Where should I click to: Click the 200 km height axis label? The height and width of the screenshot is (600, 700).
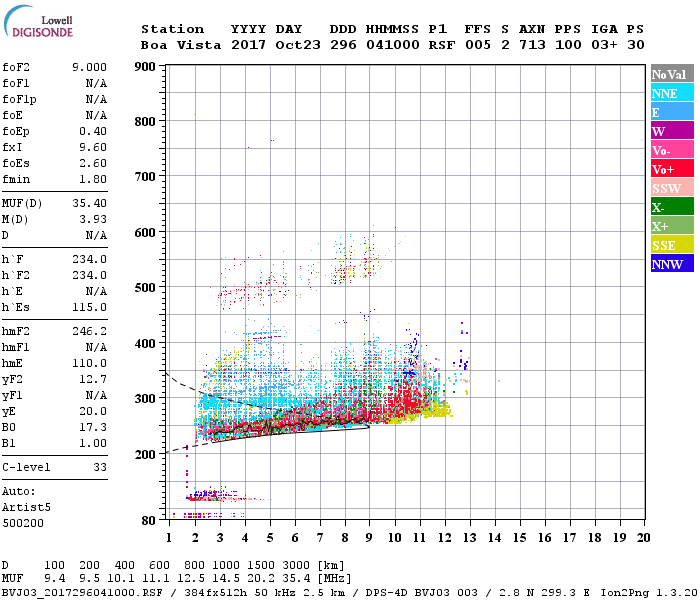click(x=145, y=454)
